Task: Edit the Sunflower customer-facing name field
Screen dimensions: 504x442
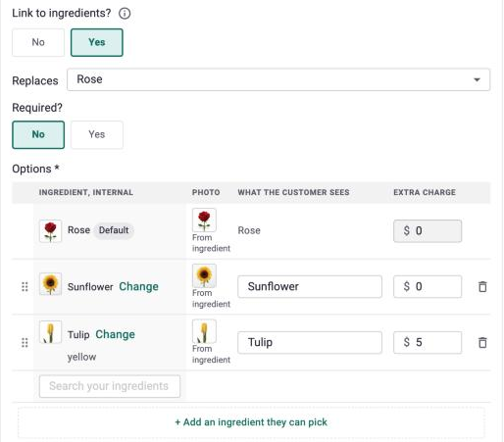Action: click(x=310, y=286)
